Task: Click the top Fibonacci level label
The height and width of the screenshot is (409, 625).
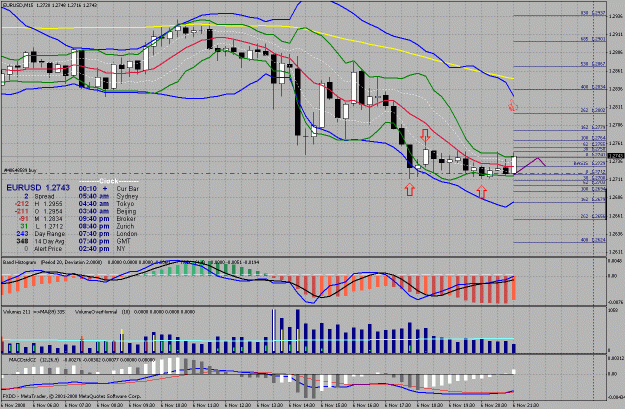Action: click(593, 13)
